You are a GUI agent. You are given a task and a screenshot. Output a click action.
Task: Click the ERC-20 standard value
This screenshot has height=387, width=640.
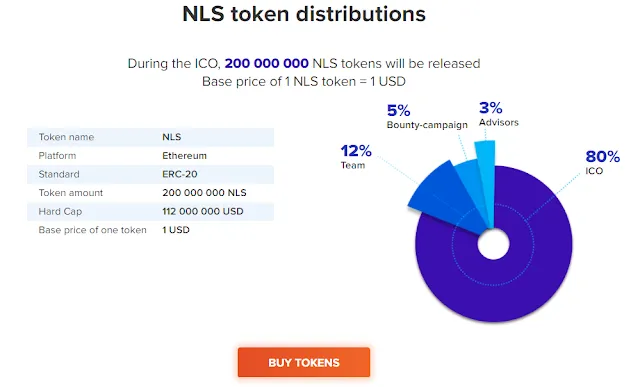(x=180, y=174)
